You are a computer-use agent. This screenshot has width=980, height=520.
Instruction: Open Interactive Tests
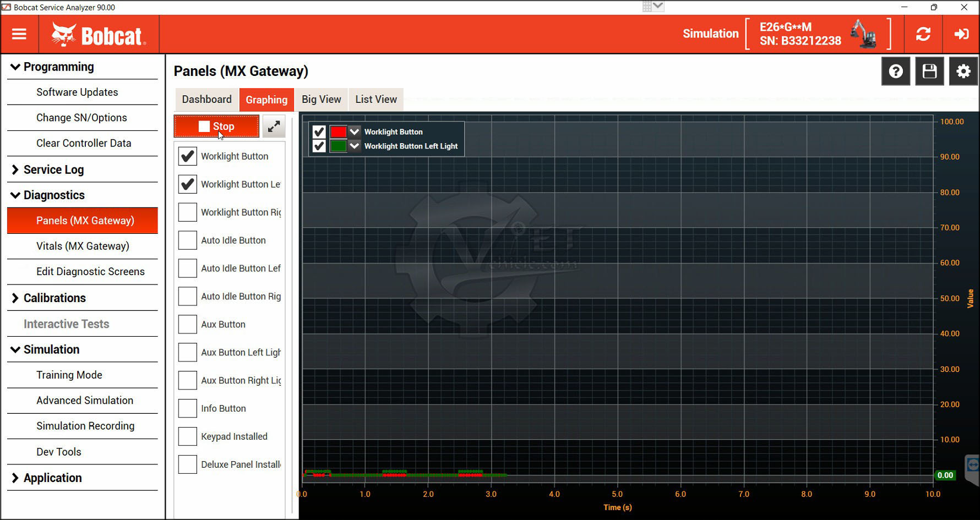point(83,324)
